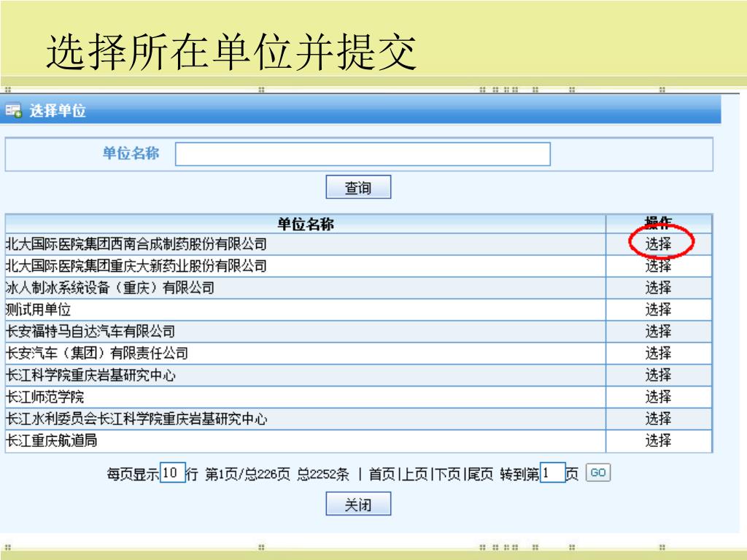Click the 第1页/总226页 page indicator
The width and height of the screenshot is (747, 560).
tap(247, 474)
